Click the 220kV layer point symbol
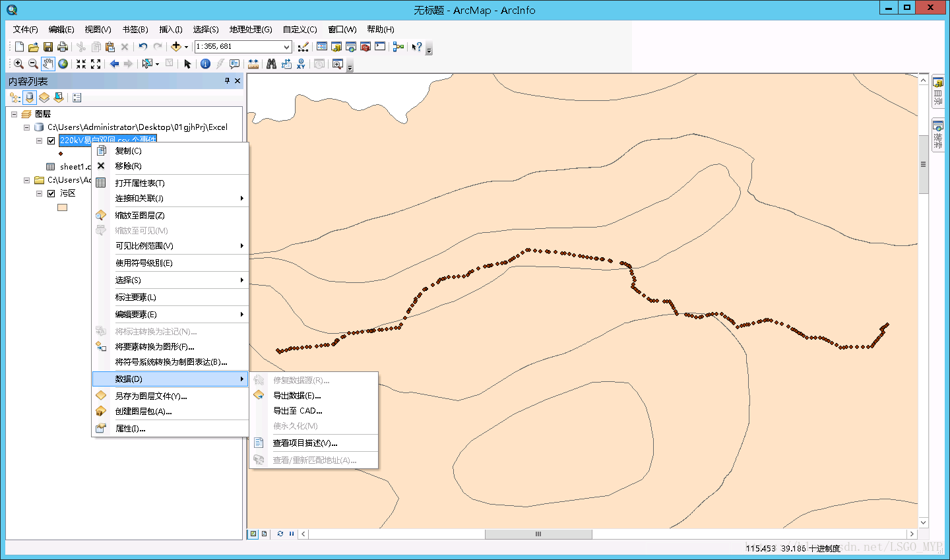 tap(61, 154)
